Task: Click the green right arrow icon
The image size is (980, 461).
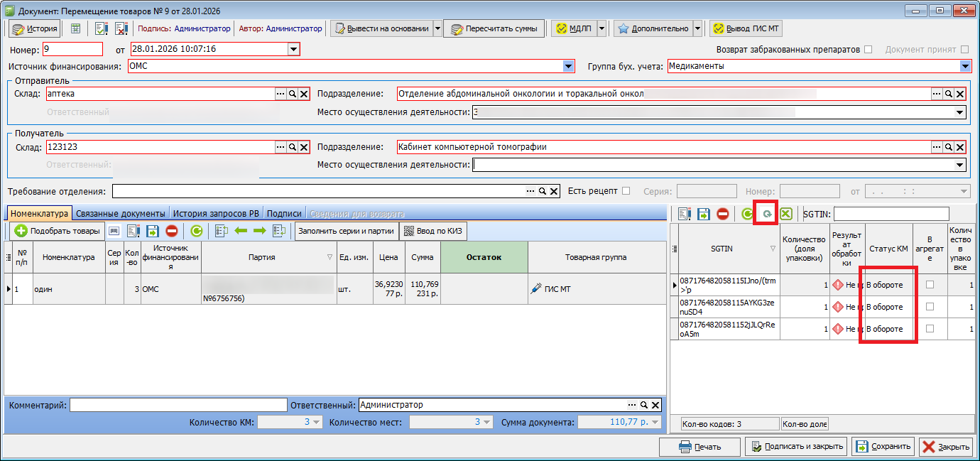Action: click(259, 231)
